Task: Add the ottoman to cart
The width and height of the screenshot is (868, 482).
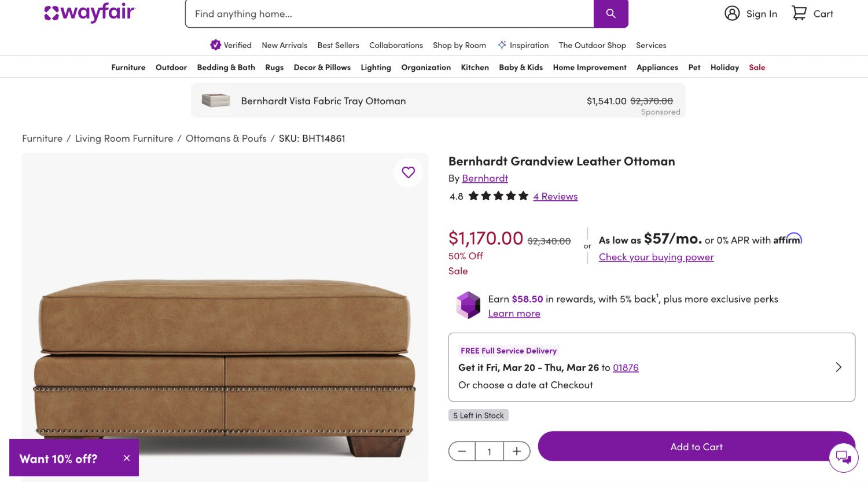Action: pyautogui.click(x=696, y=447)
